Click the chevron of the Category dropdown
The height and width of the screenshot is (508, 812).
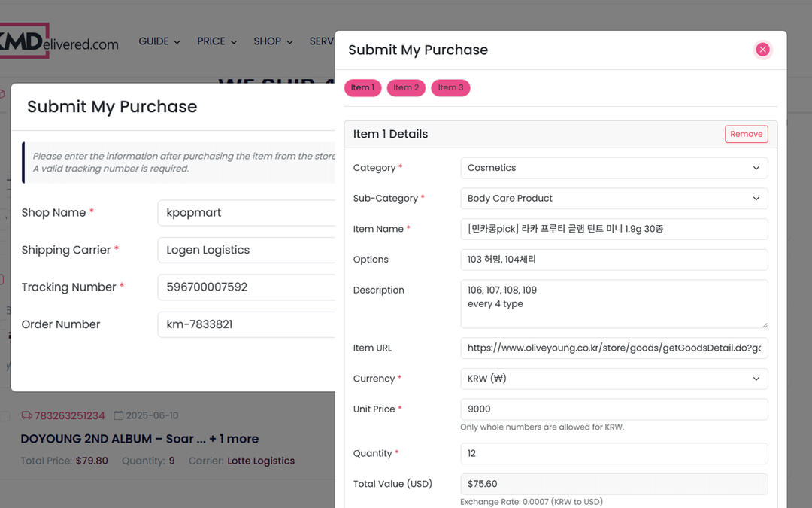[756, 168]
